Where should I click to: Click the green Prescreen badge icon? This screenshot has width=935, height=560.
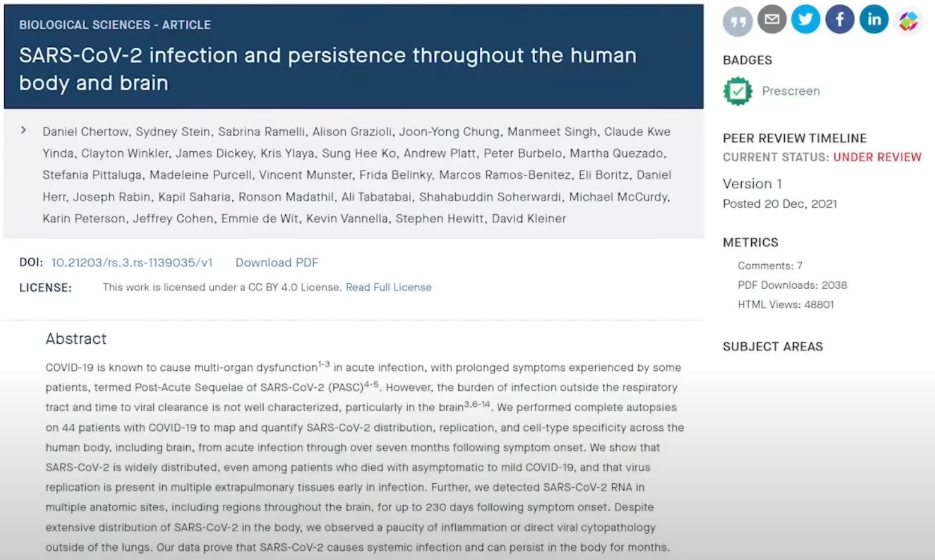click(737, 91)
